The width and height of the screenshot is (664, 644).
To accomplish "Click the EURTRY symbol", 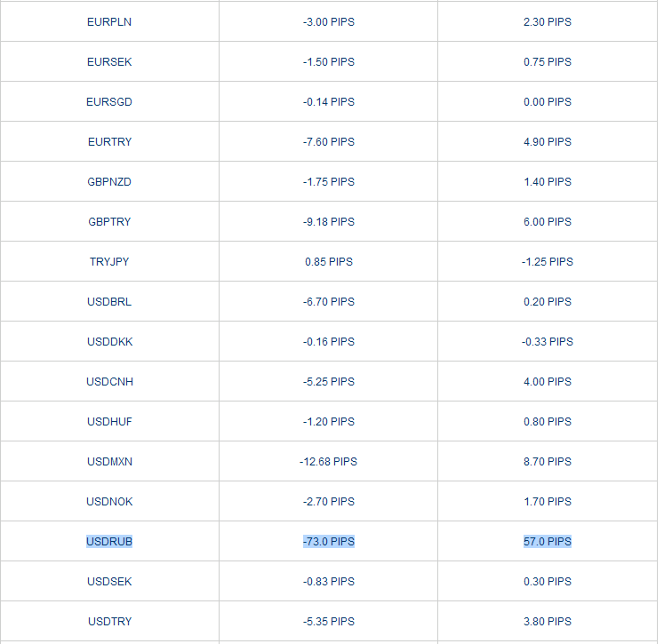I will coord(109,141).
